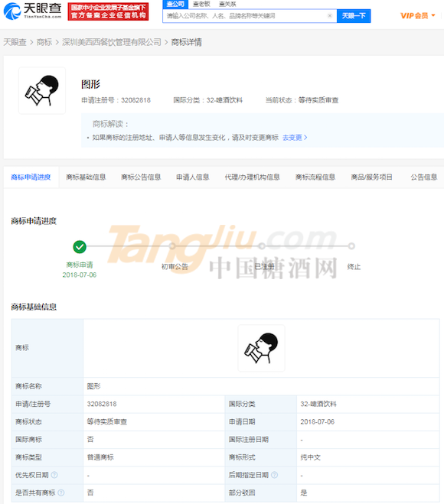Viewport: 444px width, 504px height.
Task: Go to 商标 breadcrumb link
Action: [x=44, y=42]
